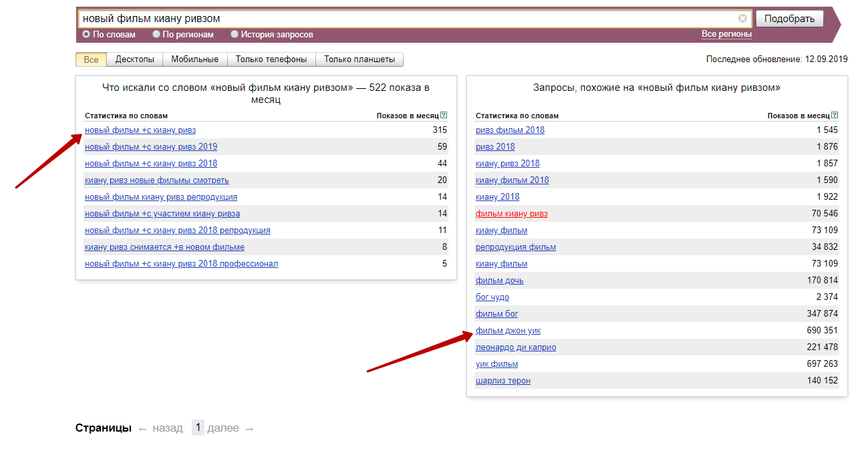868x469 pixels.
Task: Open similar query 'шарлиз терон'
Action: point(503,381)
